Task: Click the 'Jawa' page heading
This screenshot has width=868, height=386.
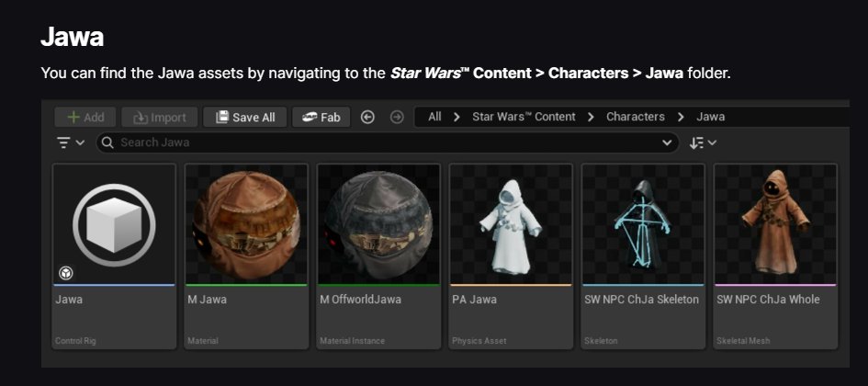Action: point(72,37)
